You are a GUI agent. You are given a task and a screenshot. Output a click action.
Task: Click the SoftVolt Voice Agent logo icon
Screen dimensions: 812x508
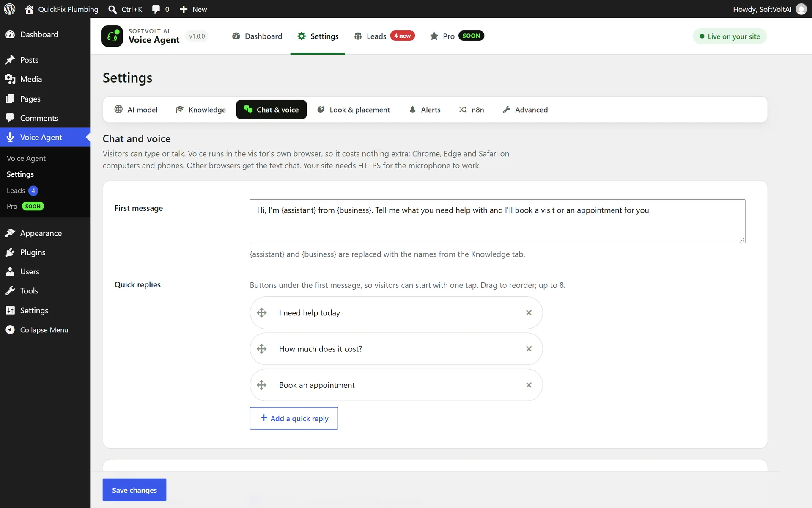point(112,36)
